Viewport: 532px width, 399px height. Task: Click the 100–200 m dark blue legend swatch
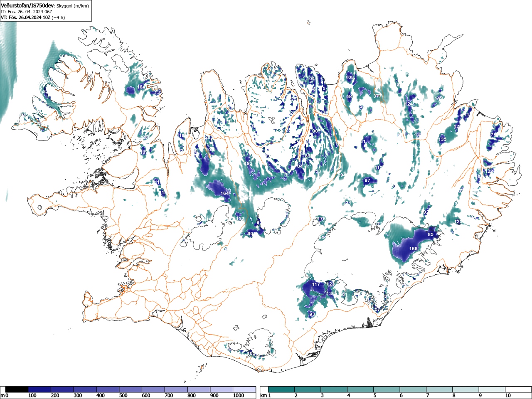[39, 389]
